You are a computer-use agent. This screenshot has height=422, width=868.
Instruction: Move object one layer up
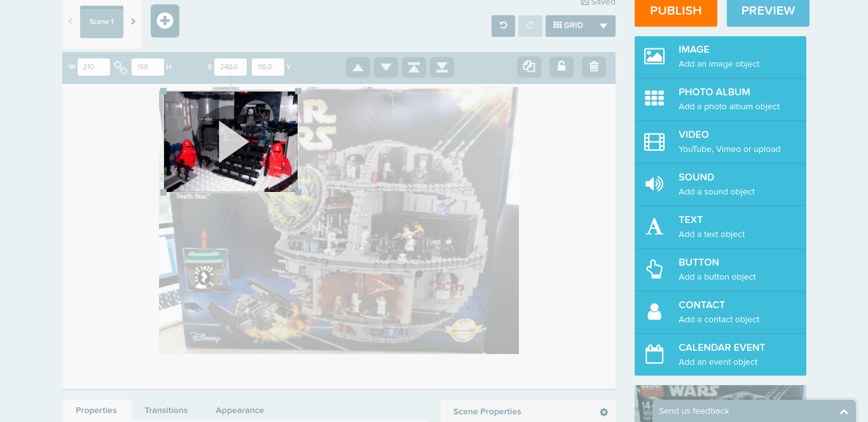[x=358, y=67]
